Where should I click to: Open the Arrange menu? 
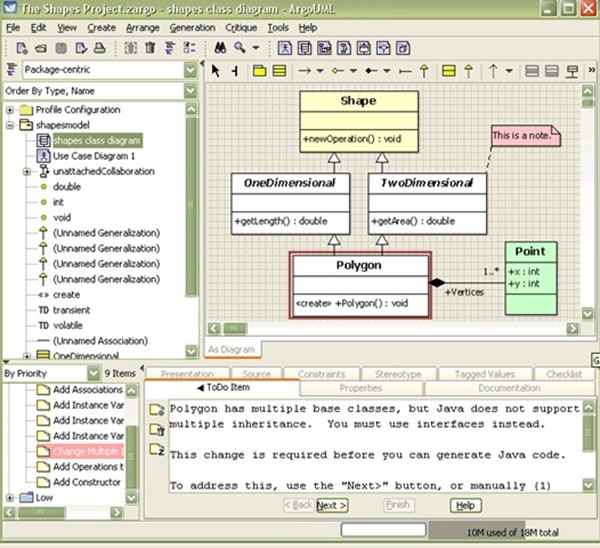(142, 28)
